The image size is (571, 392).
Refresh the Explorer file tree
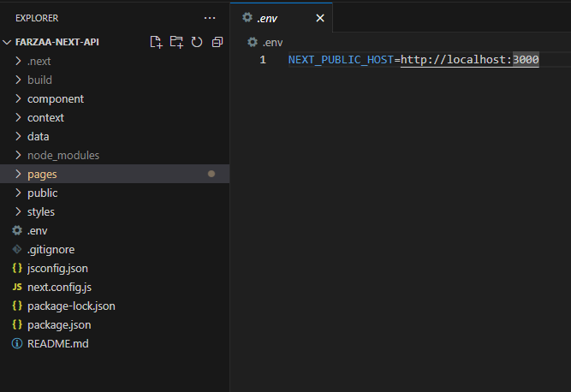coord(197,42)
